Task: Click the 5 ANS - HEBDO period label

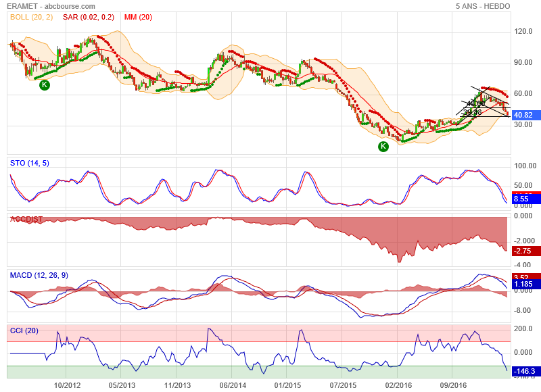Action: click(x=482, y=6)
